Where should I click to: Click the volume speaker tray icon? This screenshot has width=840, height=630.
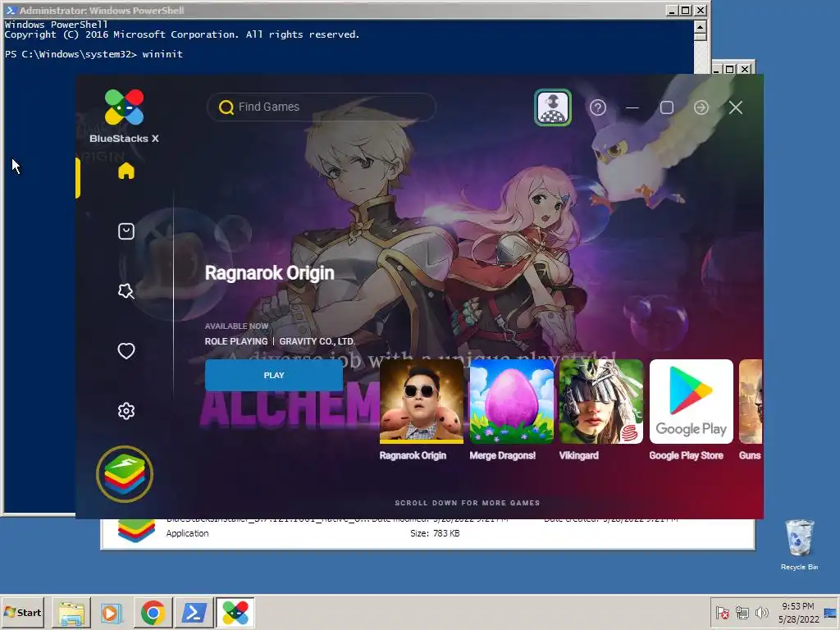click(762, 613)
